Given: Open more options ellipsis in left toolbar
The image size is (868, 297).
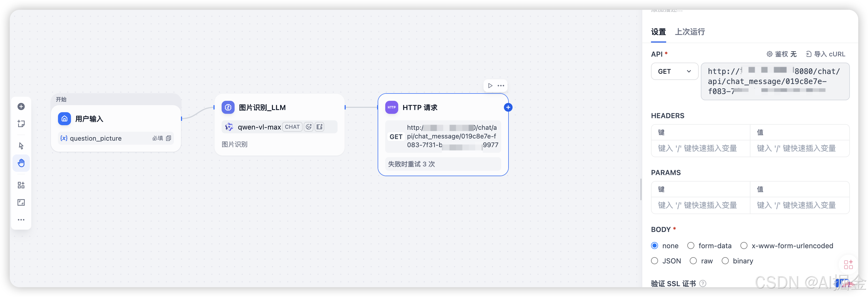Looking at the screenshot, I should click(21, 220).
